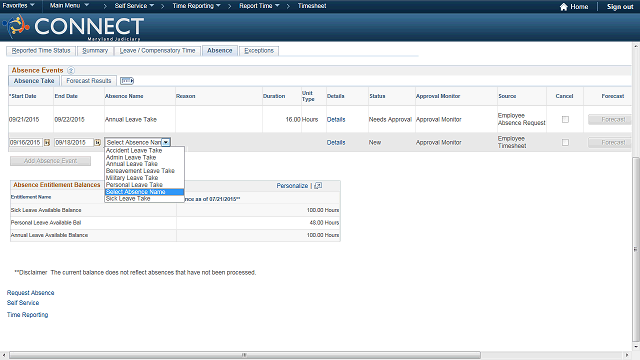Click the Start Date column header
640x360 pixels.
tap(23, 96)
